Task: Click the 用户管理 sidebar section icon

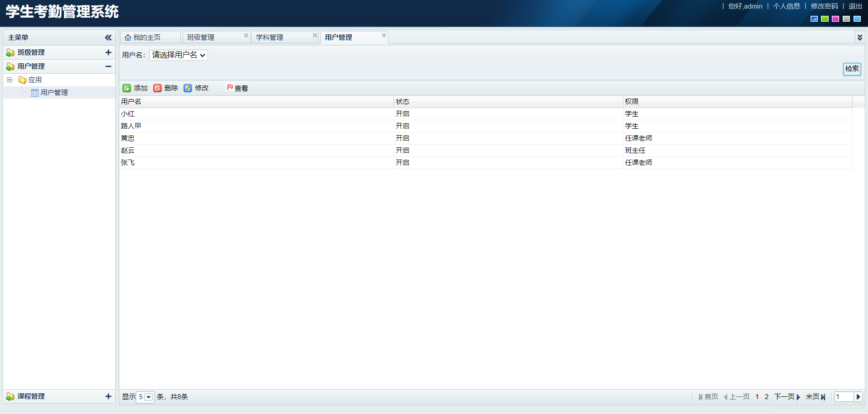Action: [10, 67]
